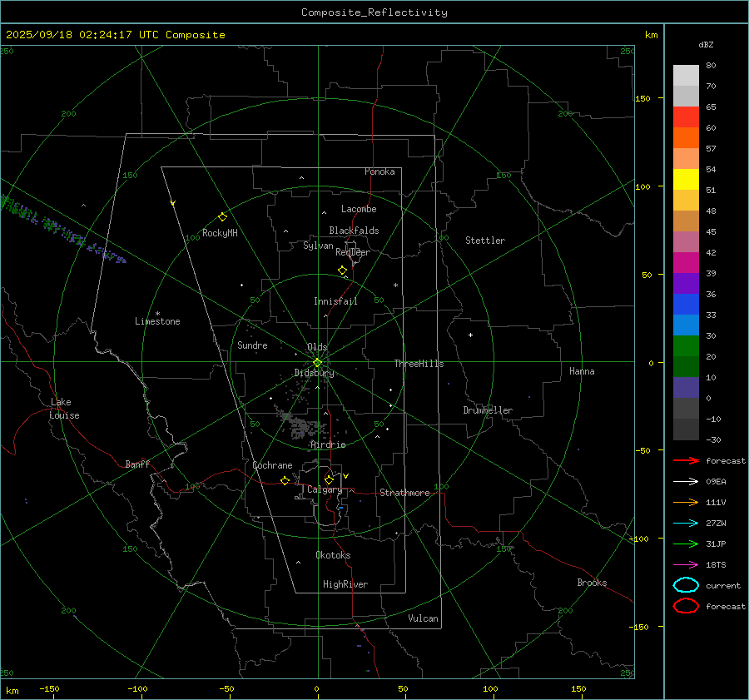Image resolution: width=749 pixels, height=700 pixels.
Task: Click the magenta 18TS arrow icon
Action: click(x=686, y=564)
